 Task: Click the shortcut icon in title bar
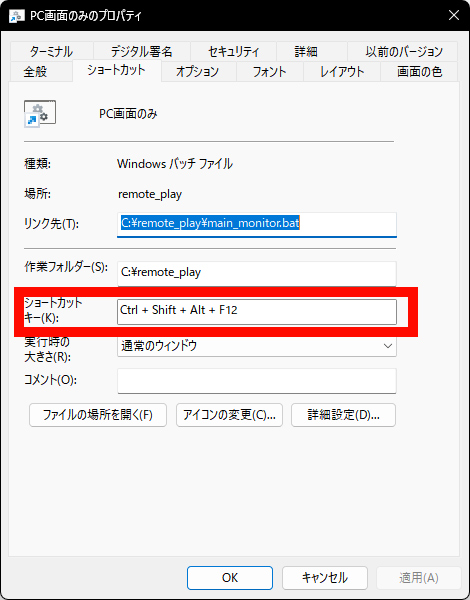point(16,16)
